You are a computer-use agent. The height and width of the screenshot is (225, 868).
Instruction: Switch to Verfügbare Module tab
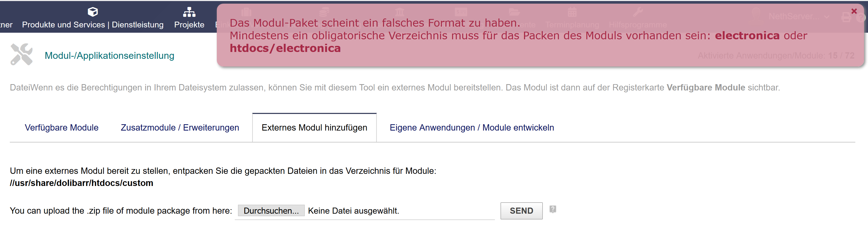[x=62, y=127]
